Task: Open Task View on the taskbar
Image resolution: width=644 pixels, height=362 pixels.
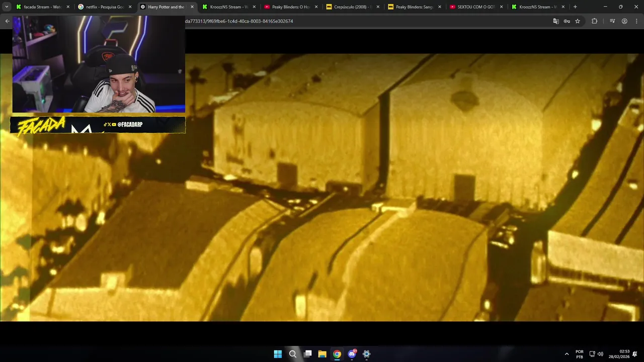Action: (x=307, y=354)
